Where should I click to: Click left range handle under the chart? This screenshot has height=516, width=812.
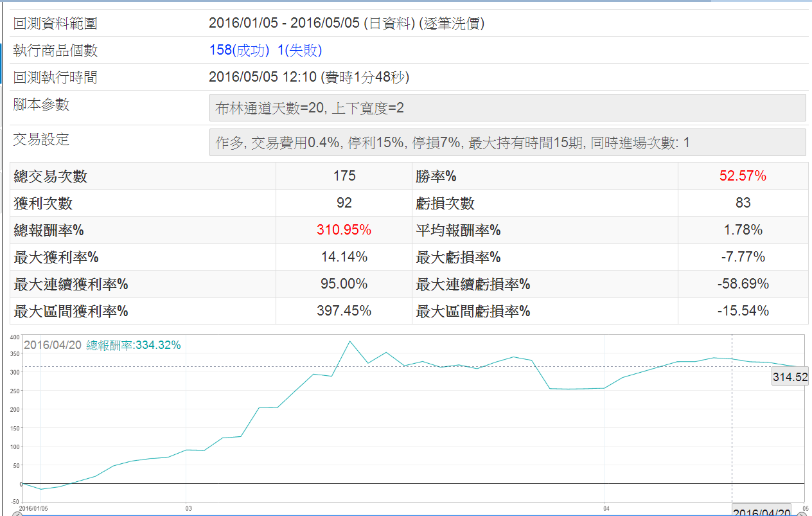tap(17, 513)
